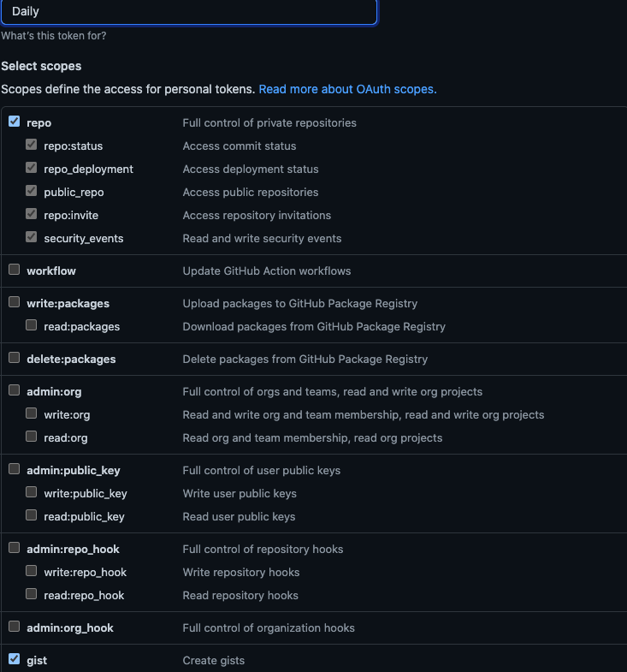Check the read:repo_hook scope
The height and width of the screenshot is (672, 627).
pyautogui.click(x=32, y=594)
